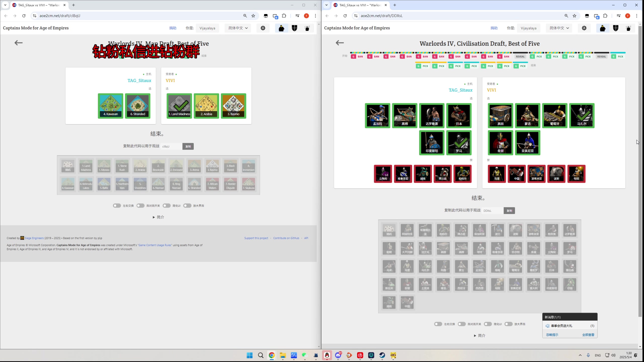Open 简体中文 language dropdown in right window

(x=559, y=28)
